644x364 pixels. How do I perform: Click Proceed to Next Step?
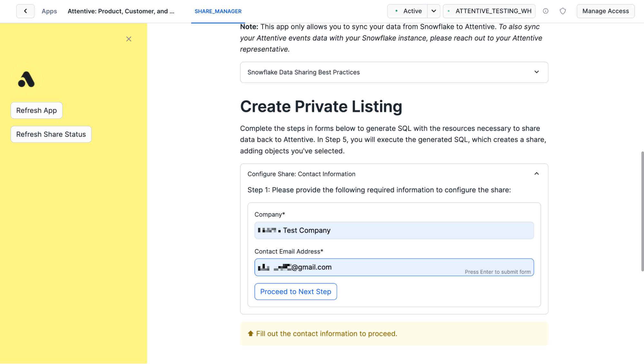pos(295,292)
